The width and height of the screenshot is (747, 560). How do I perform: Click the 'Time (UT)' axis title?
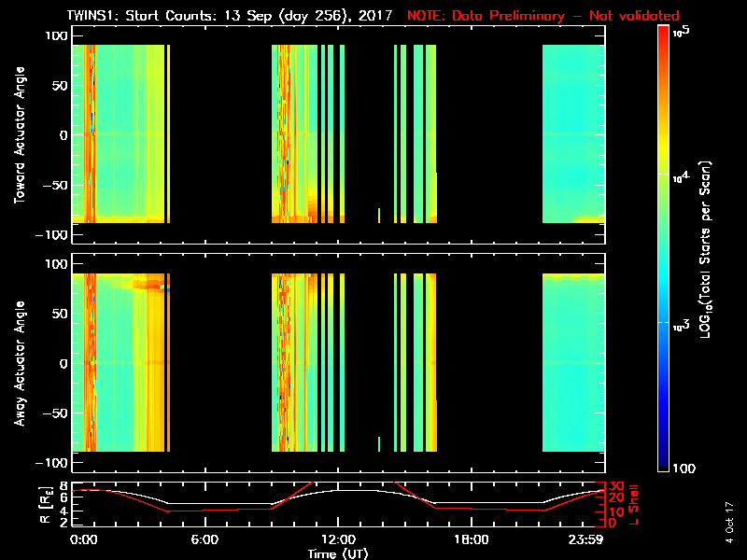point(337,553)
